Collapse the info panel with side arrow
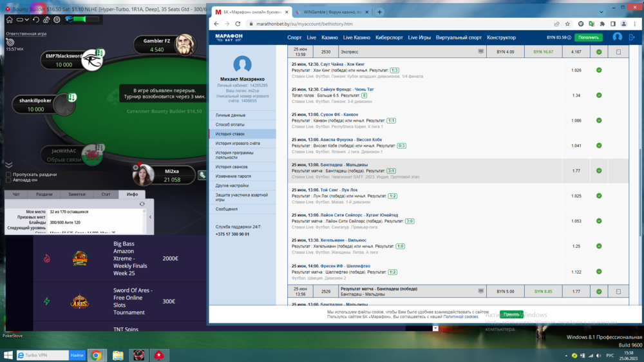This screenshot has width=644, height=362. coord(150,217)
